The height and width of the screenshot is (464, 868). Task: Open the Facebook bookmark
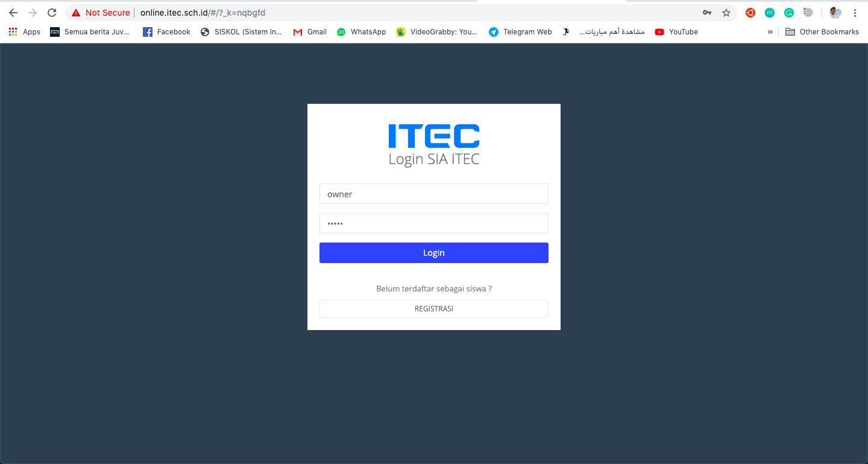[x=166, y=32]
